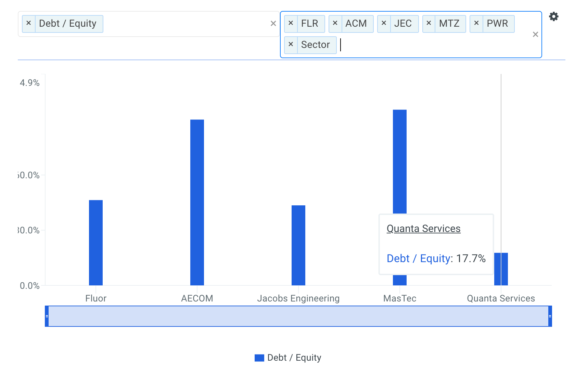The image size is (588, 373).
Task: Click the Debt / Equity tag label
Action: pyautogui.click(x=68, y=24)
